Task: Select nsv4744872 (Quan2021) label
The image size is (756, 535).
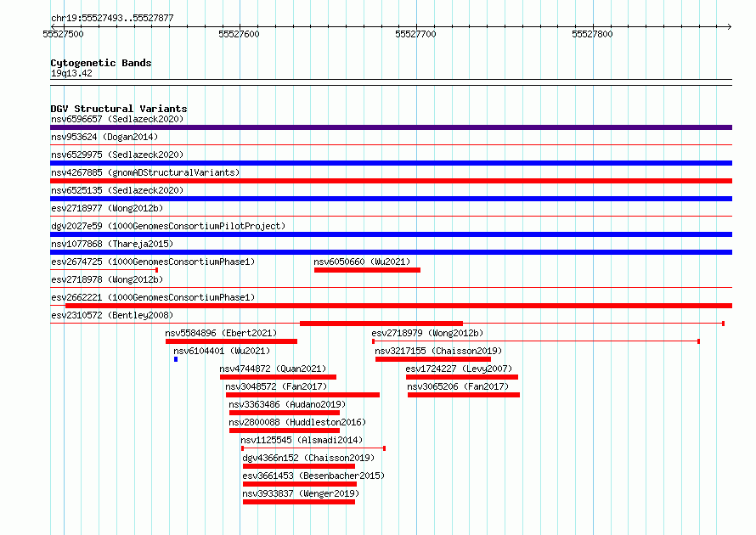Action: tap(273, 369)
